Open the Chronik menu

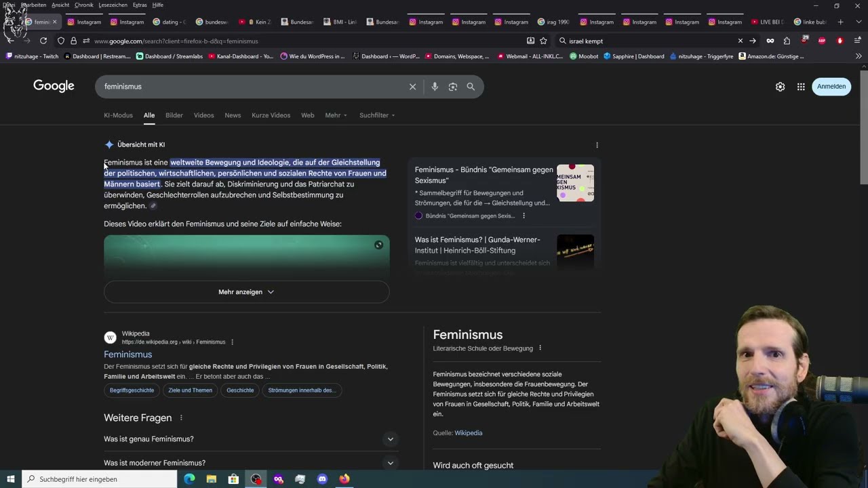pos(84,5)
